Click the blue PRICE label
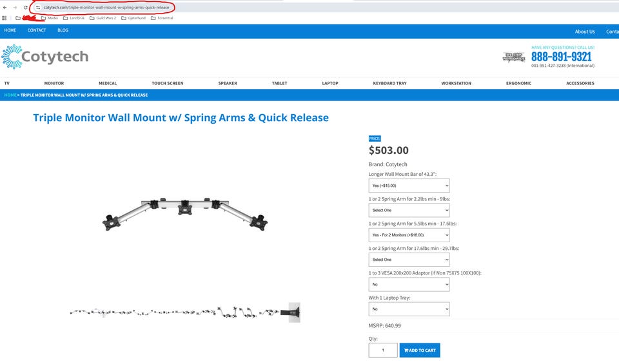Viewport: 619px width, 364px height. 375,139
